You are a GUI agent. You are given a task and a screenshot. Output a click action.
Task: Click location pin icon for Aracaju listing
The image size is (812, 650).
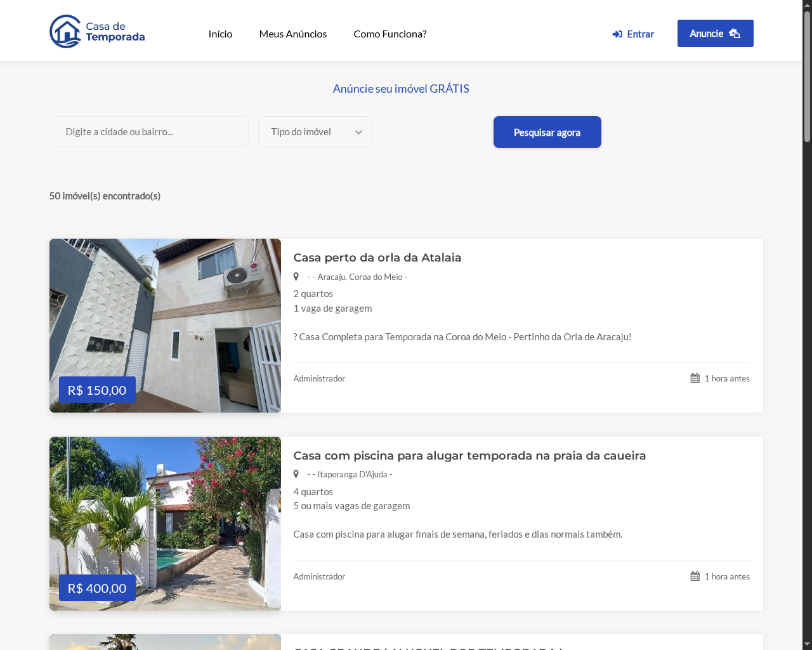tap(296, 277)
